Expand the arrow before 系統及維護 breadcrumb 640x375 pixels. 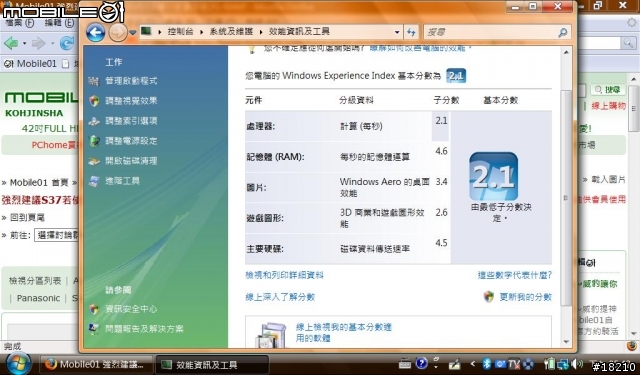(x=201, y=32)
